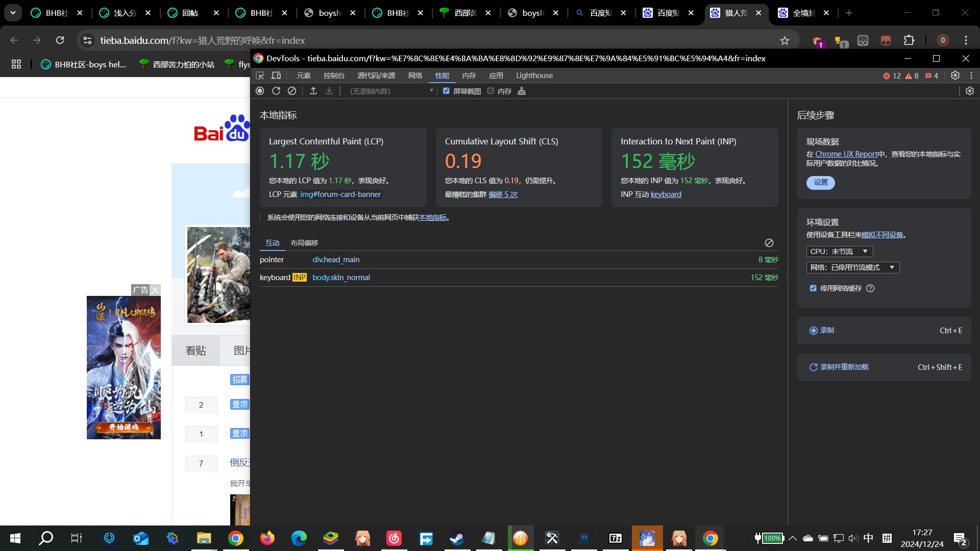Close the 广告 advertisement with X

point(155,290)
